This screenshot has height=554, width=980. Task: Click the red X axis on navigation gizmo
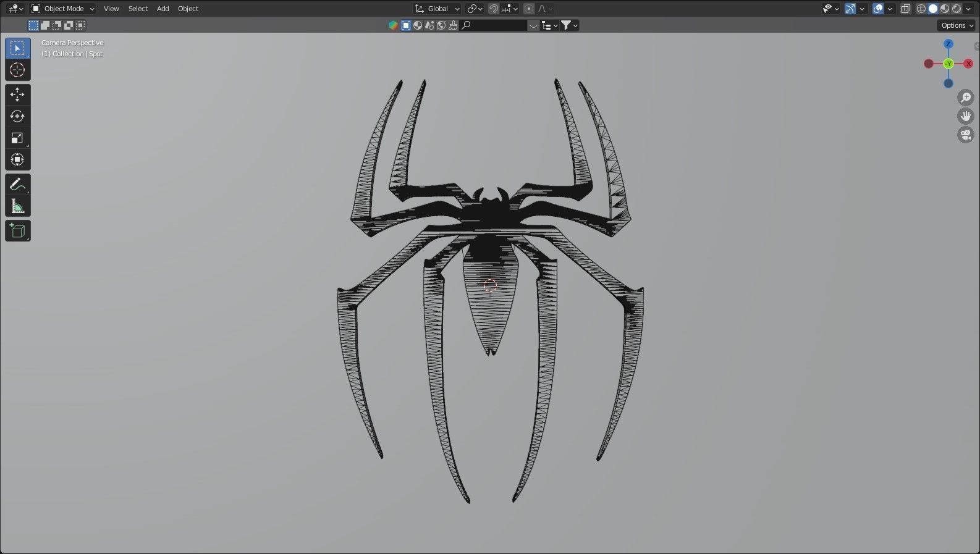point(968,64)
